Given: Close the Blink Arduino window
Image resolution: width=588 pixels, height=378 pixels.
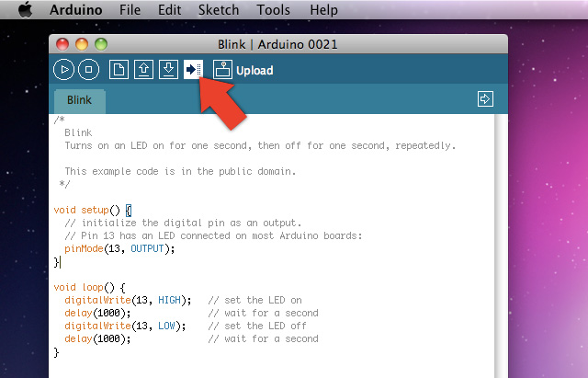Looking at the screenshot, I should click(63, 43).
